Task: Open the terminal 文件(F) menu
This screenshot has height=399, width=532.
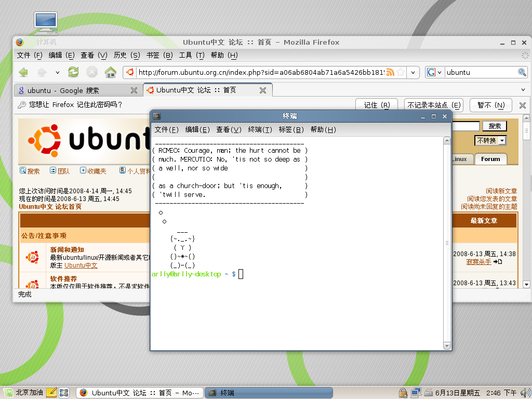Action: pyautogui.click(x=167, y=129)
